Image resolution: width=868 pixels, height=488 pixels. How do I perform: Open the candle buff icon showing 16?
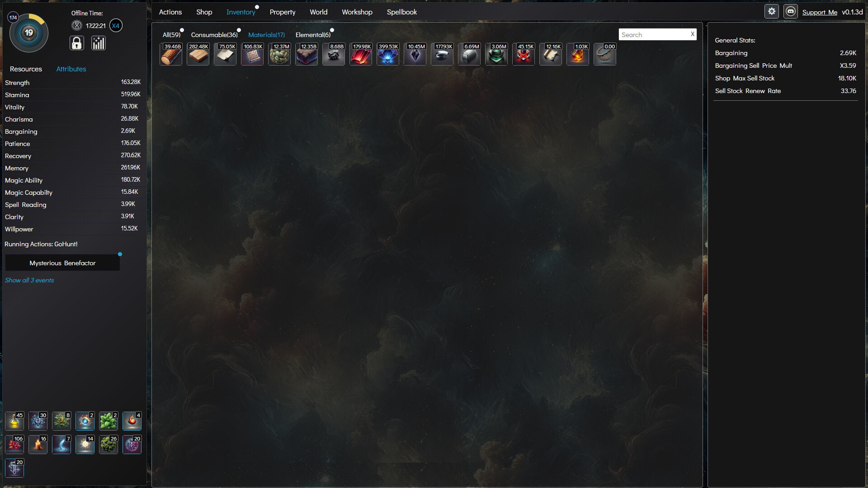click(38, 445)
